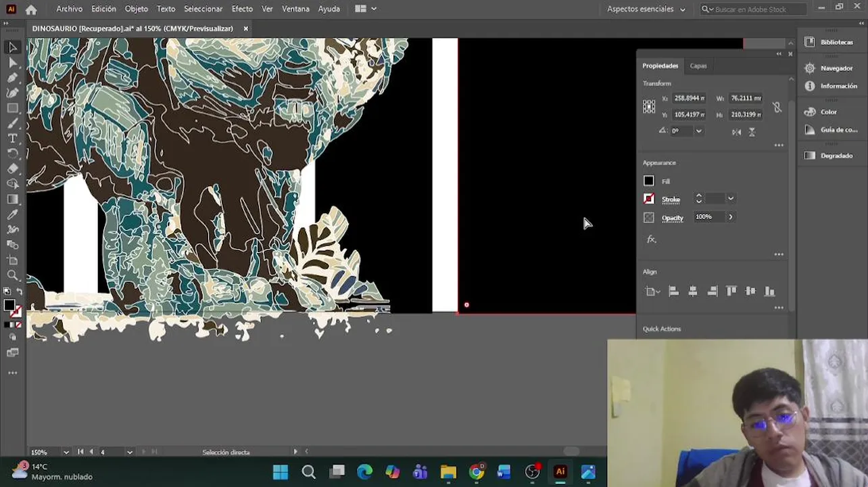Open the stroke weight dropdown
Image resolution: width=868 pixels, height=487 pixels.
(x=731, y=199)
